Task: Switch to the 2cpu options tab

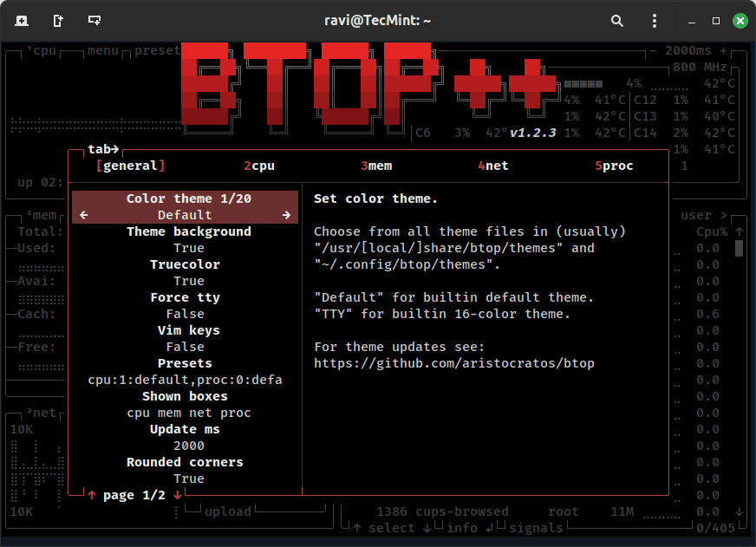Action: tap(259, 166)
